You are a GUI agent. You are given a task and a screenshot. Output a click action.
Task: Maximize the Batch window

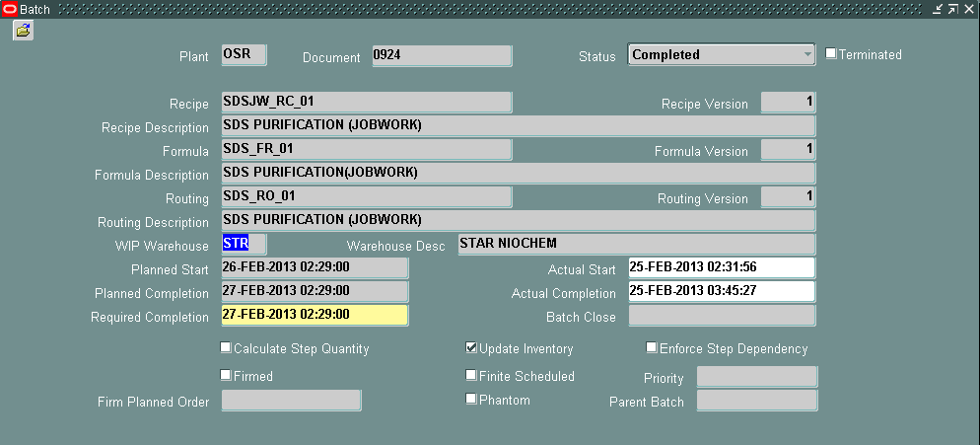[x=953, y=10]
